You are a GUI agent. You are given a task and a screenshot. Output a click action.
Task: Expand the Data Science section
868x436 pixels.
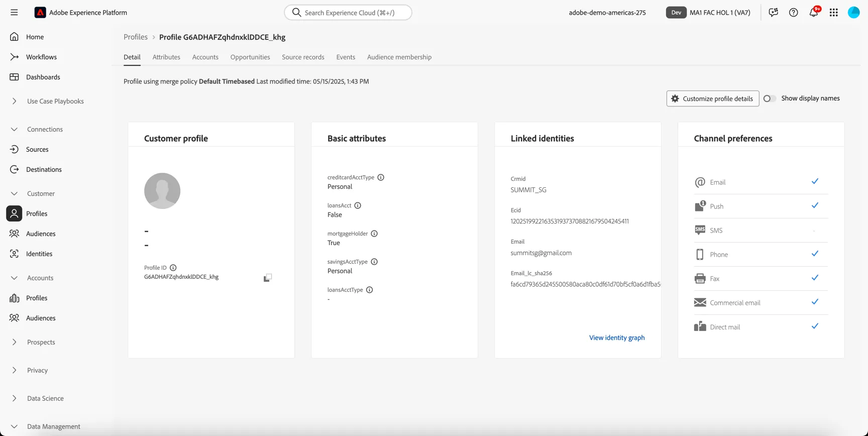pos(14,398)
